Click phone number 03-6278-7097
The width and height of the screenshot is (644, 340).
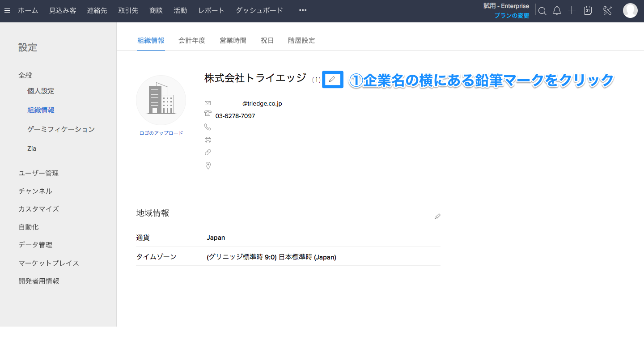pyautogui.click(x=235, y=116)
